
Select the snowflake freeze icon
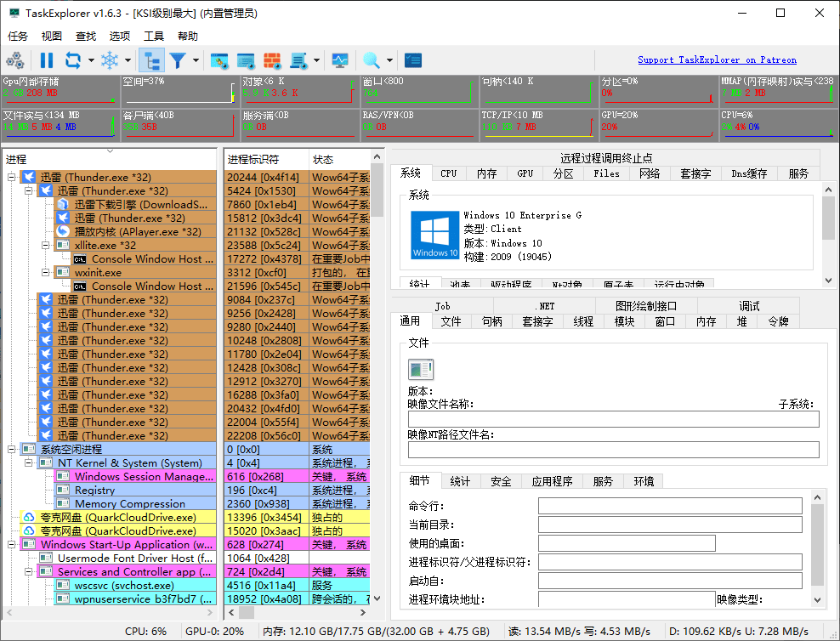pyautogui.click(x=110, y=60)
